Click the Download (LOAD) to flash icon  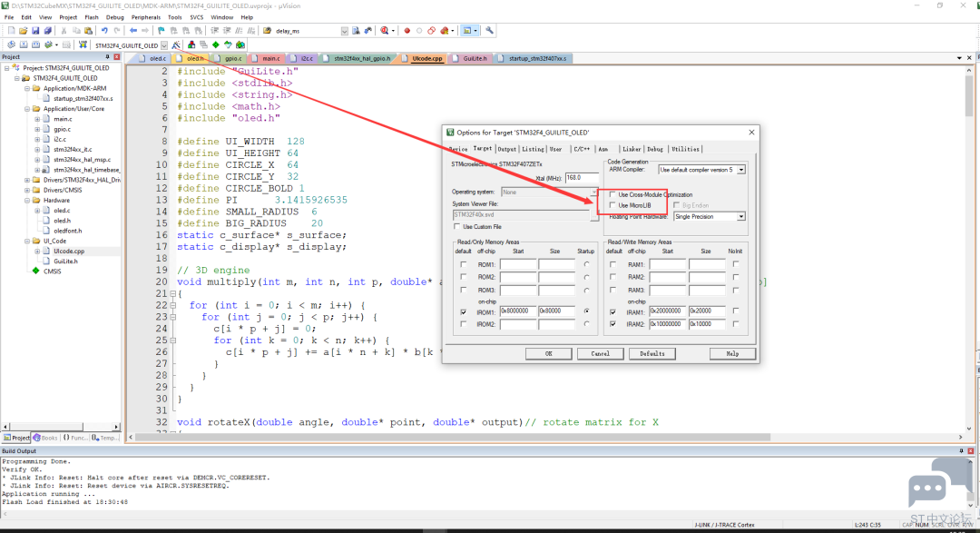click(83, 45)
